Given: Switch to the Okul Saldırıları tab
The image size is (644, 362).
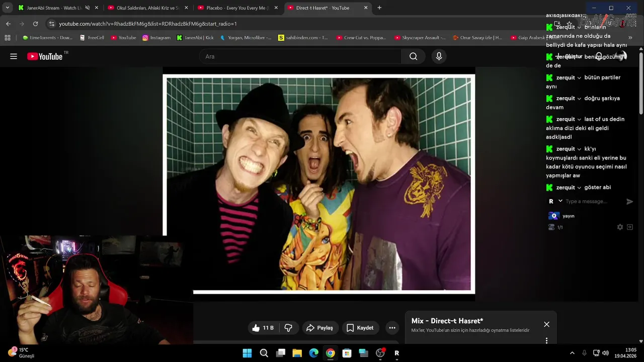Looking at the screenshot, I should tap(148, 8).
